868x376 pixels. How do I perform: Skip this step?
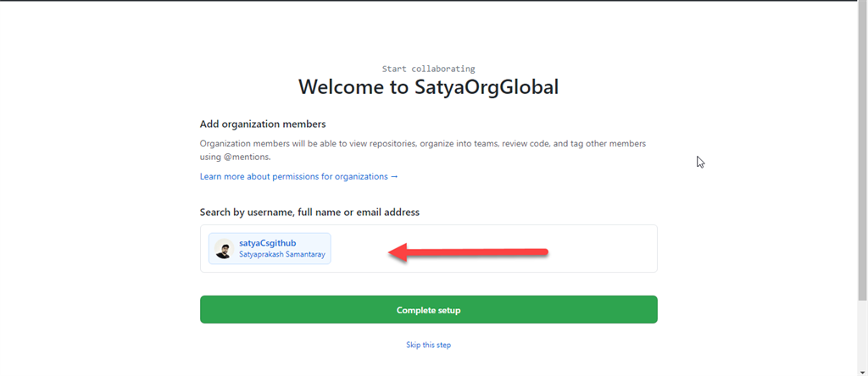coord(428,345)
